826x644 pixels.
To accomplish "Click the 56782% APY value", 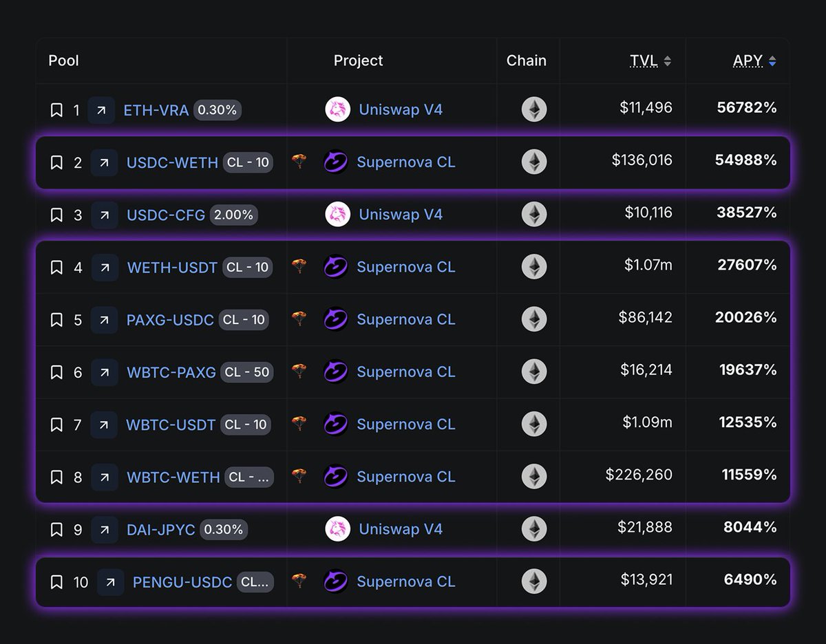I will tap(747, 107).
